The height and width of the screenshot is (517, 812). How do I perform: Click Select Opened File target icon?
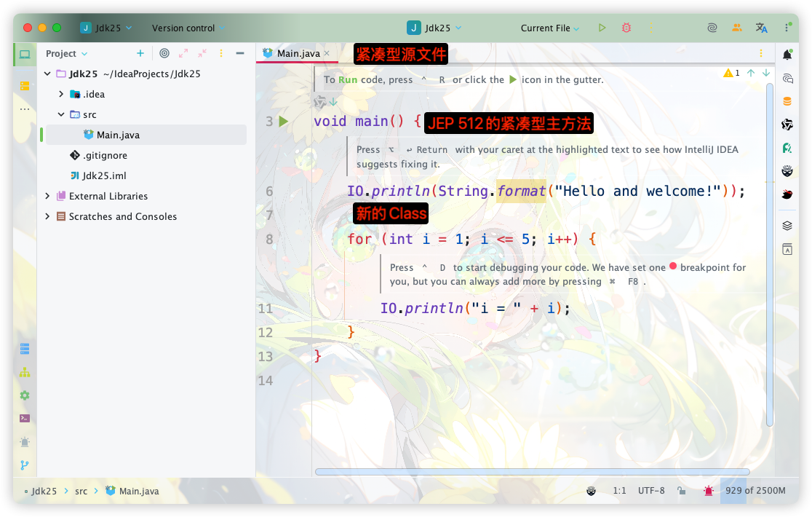coord(164,53)
